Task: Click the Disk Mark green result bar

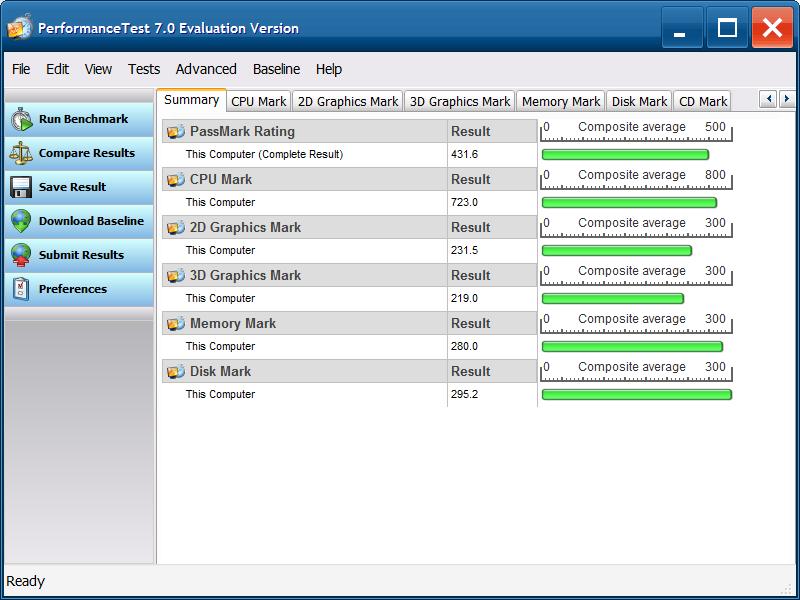Action: point(637,394)
